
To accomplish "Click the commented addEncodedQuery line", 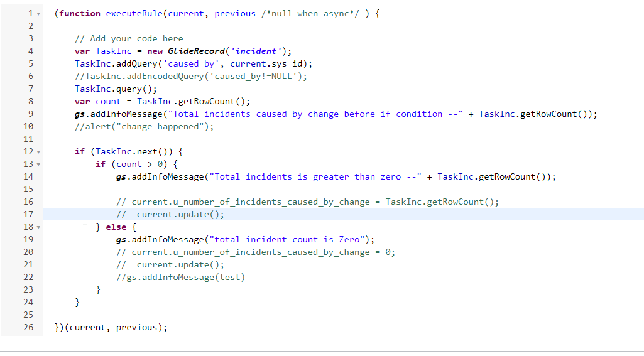I will point(190,77).
